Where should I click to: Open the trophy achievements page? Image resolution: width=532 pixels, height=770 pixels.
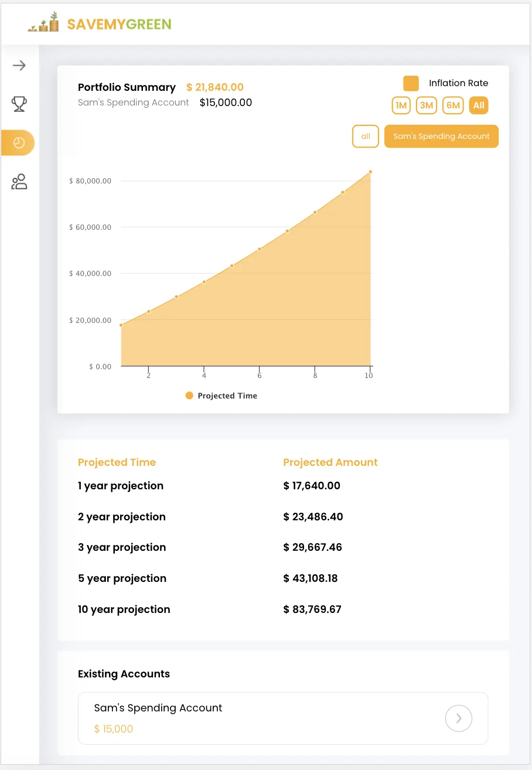[19, 104]
